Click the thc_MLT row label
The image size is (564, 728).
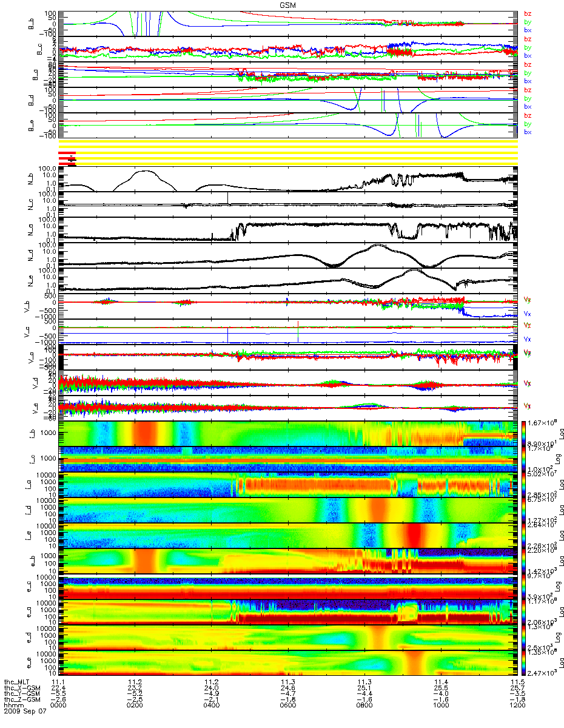tap(15, 683)
